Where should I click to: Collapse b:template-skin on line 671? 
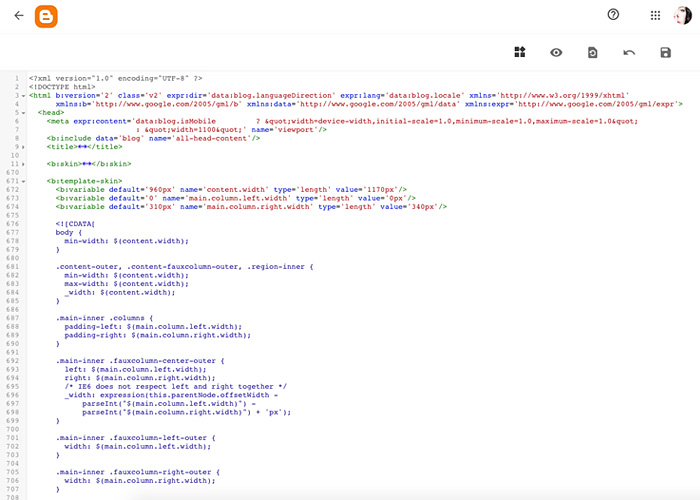point(24,181)
